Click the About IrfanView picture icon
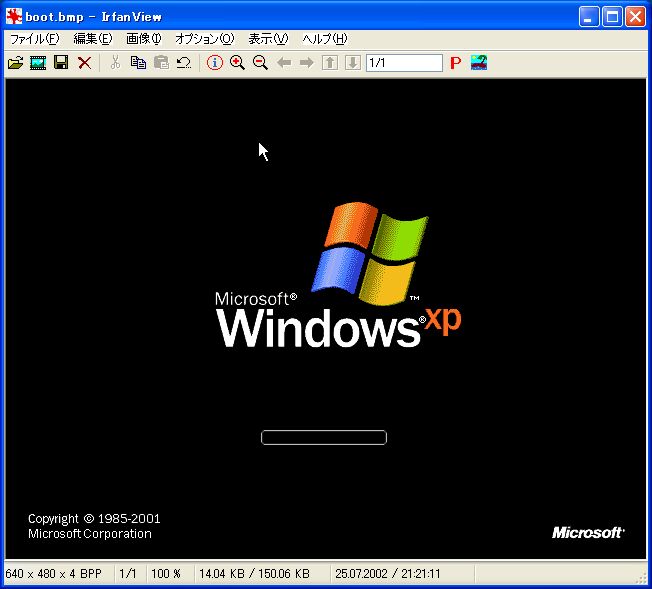 (x=479, y=63)
